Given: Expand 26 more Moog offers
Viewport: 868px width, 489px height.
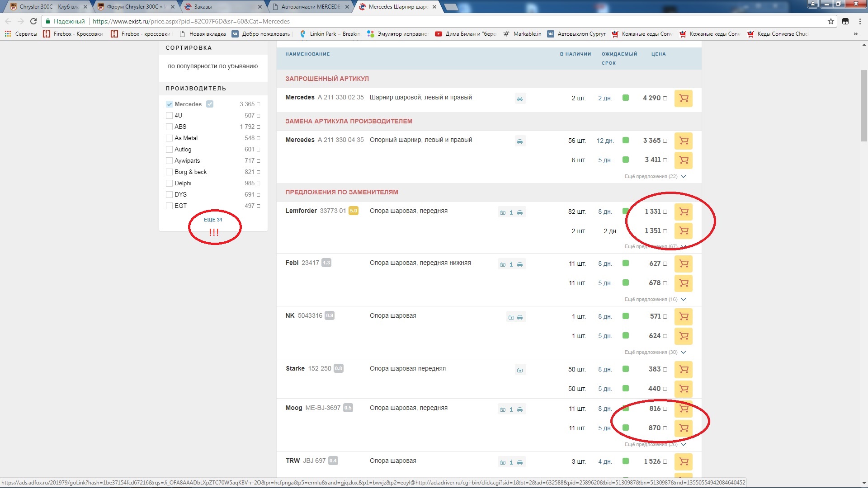Looking at the screenshot, I should 655,444.
